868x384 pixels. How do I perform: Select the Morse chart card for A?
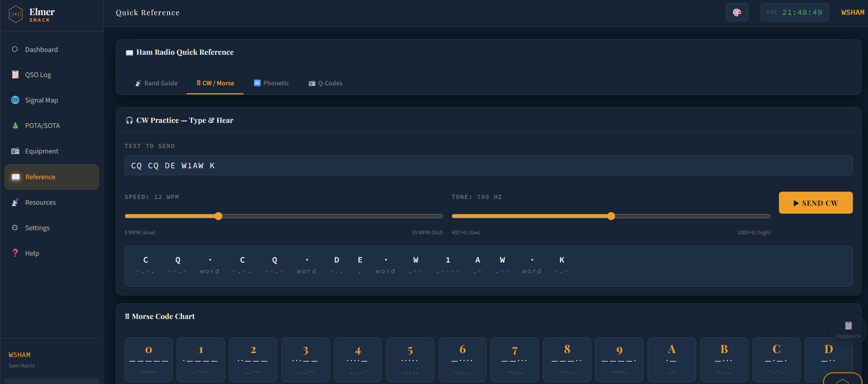tap(672, 359)
